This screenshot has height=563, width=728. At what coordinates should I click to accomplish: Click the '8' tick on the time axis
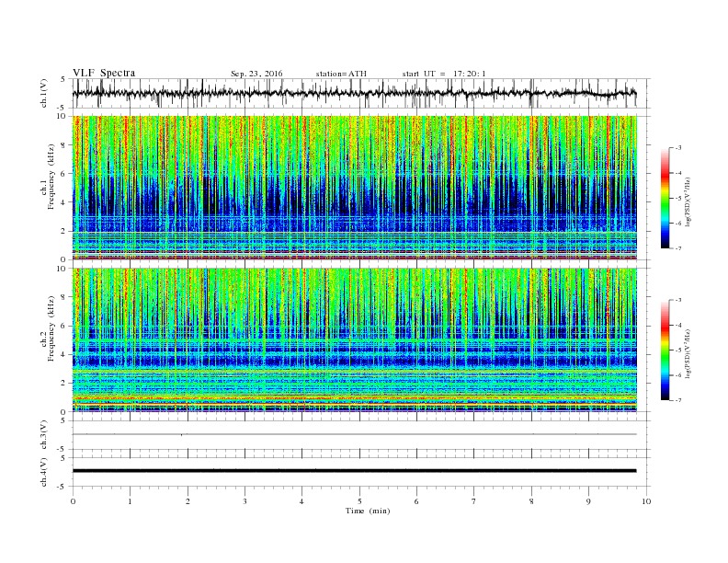(531, 501)
